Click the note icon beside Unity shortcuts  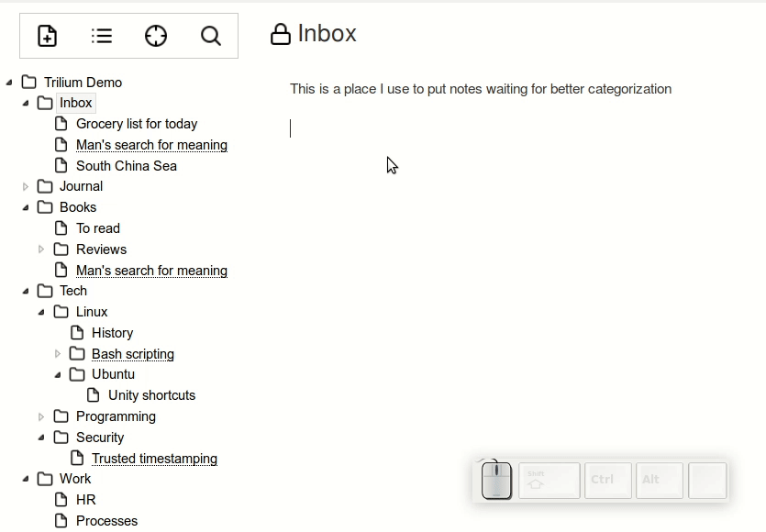point(94,395)
